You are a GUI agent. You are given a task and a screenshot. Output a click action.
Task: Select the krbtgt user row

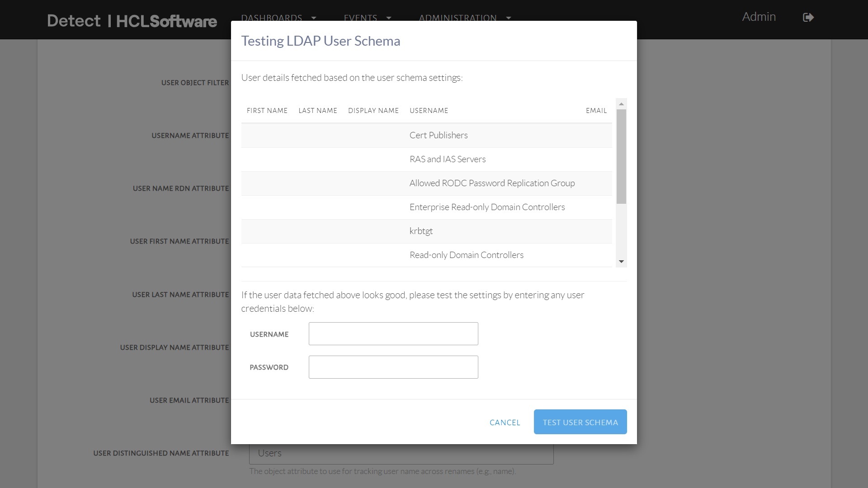click(421, 231)
